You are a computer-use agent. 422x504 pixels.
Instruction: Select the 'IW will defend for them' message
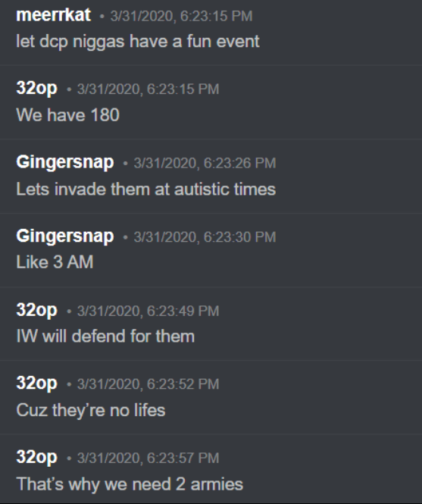[x=105, y=337]
